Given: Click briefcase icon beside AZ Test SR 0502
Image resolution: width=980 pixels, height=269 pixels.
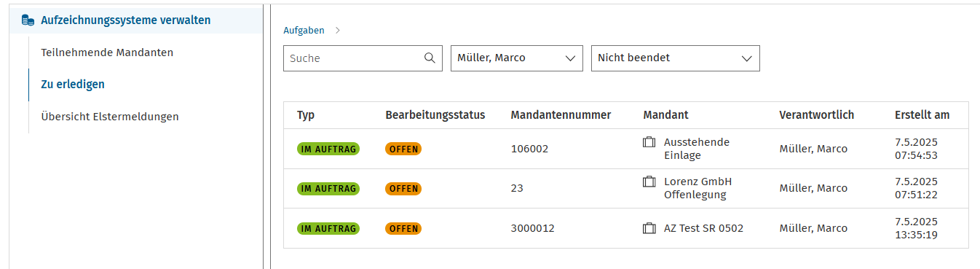Looking at the screenshot, I should (x=649, y=228).
